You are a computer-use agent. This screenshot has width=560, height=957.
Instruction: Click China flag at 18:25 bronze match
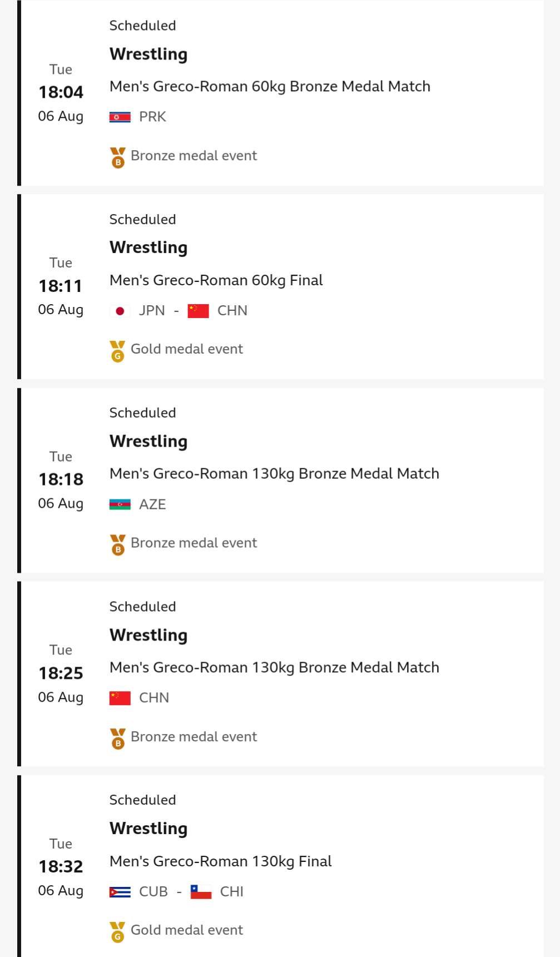(x=120, y=698)
